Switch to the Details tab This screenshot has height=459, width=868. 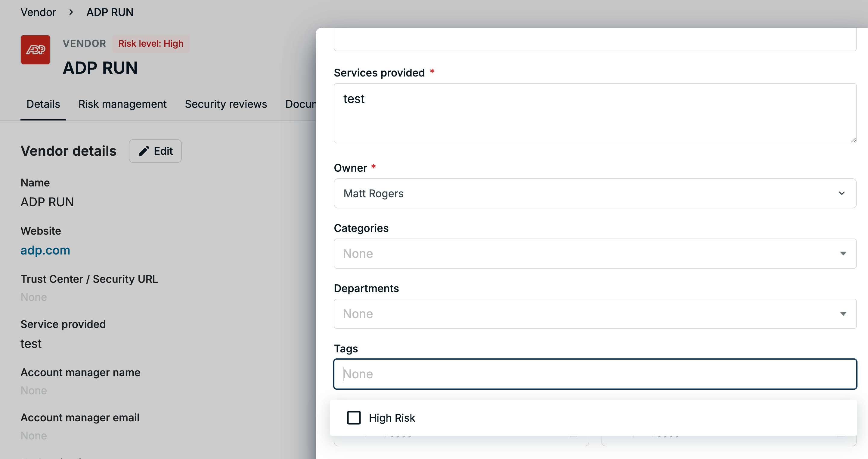click(x=43, y=104)
